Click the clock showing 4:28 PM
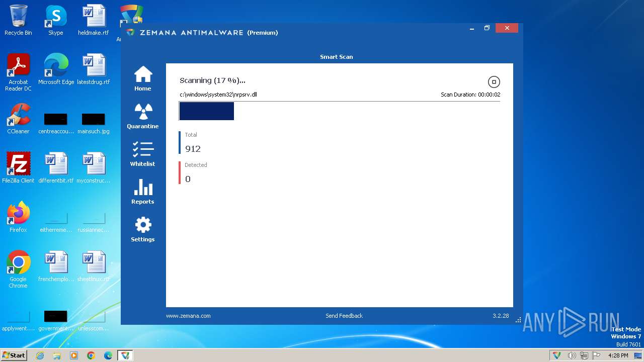This screenshot has height=362, width=644. 618,355
